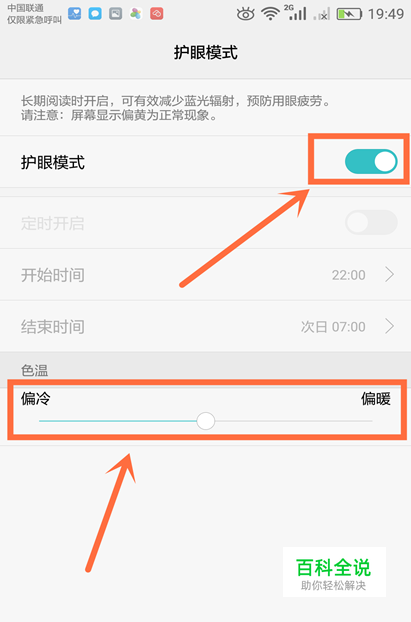Image resolution: width=411 pixels, height=622 pixels.
Task: Open the 结束时间 row chevron
Action: pos(390,326)
